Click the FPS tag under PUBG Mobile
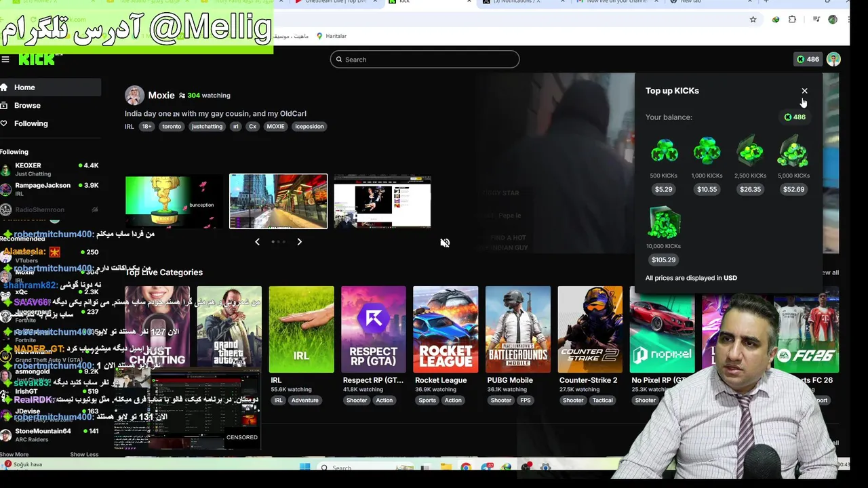 [526, 401]
